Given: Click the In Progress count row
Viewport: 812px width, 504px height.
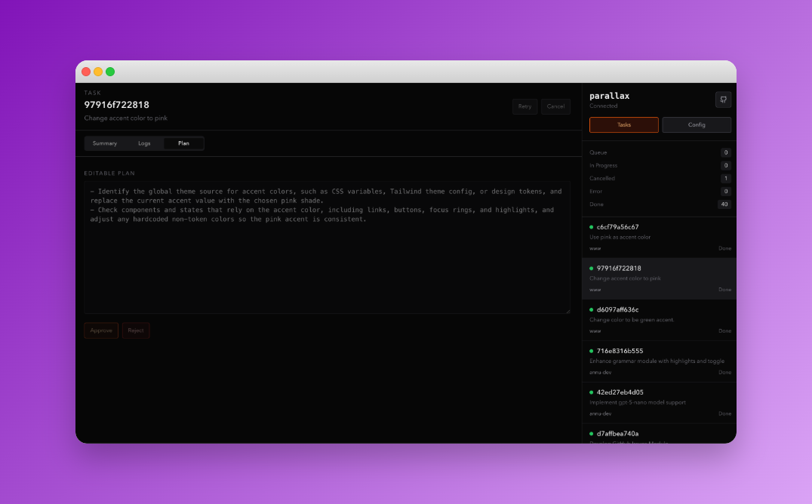Looking at the screenshot, I should 660,166.
